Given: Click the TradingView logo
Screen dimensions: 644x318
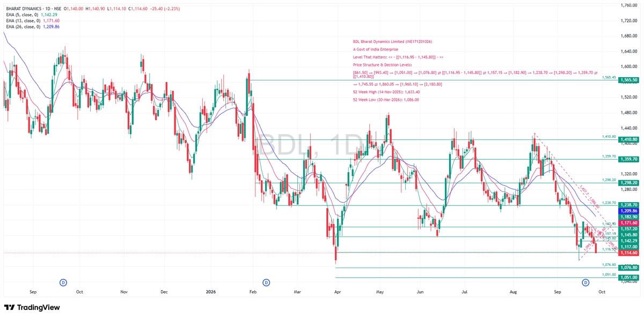Looking at the screenshot, I should 32,307.
